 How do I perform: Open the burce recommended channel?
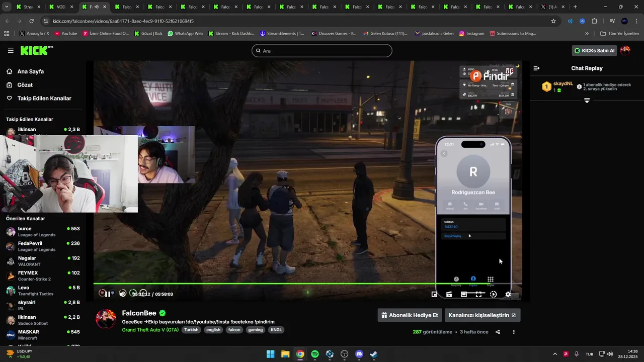(x=43, y=232)
